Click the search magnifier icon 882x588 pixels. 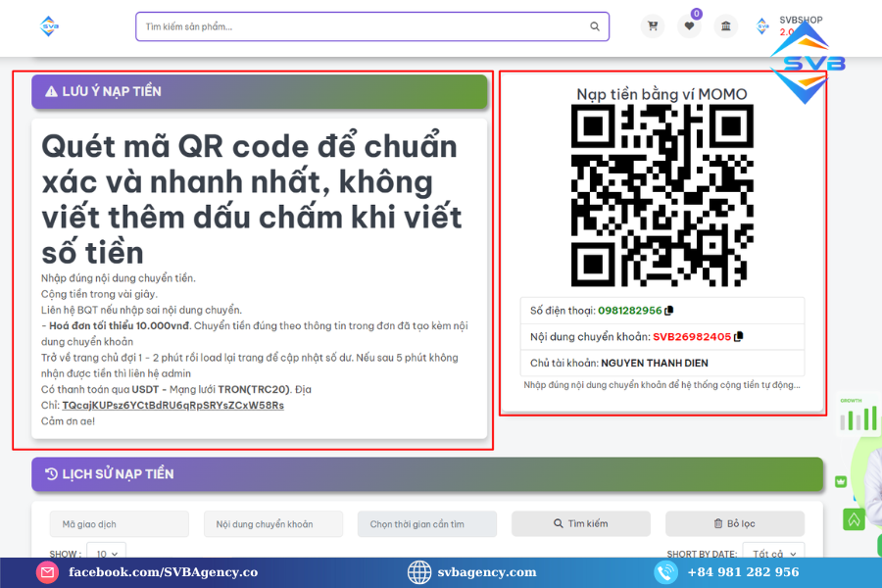pyautogui.click(x=595, y=26)
